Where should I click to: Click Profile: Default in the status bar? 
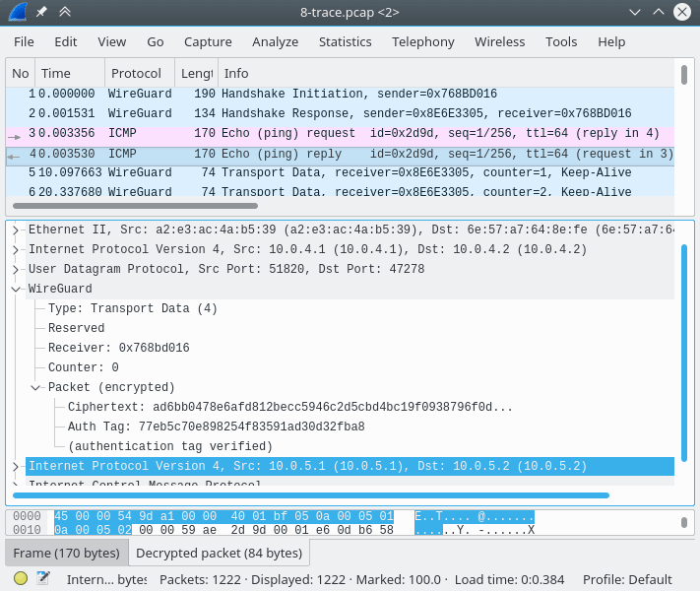tap(627, 579)
